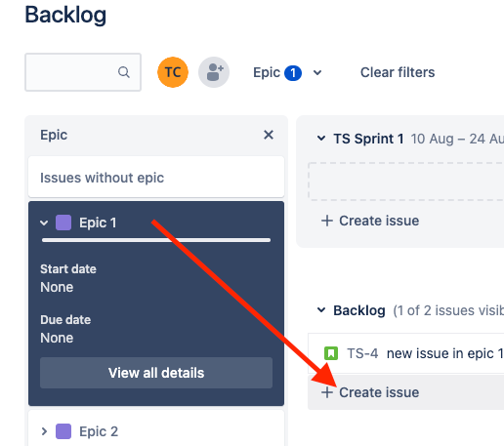
Task: Click View all details button
Action: click(x=156, y=373)
